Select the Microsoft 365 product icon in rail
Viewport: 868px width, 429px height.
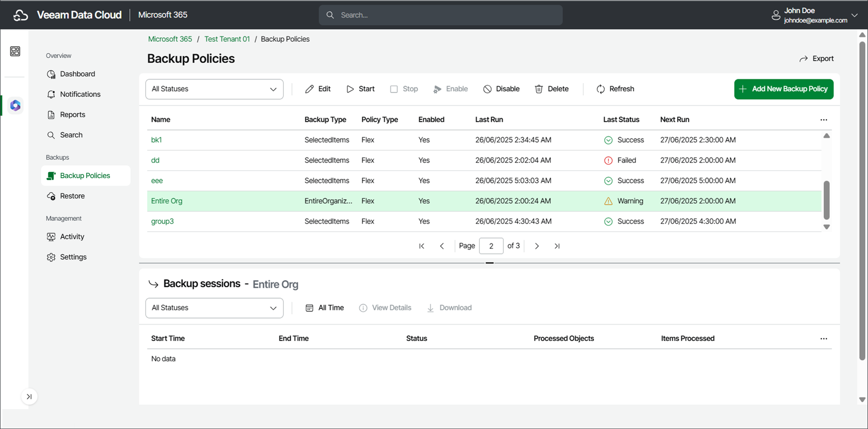click(15, 105)
